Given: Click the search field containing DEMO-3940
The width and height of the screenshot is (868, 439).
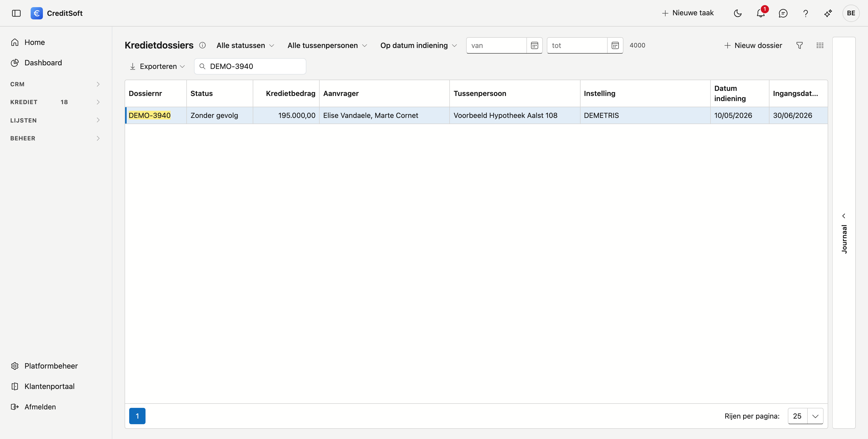Looking at the screenshot, I should point(250,66).
